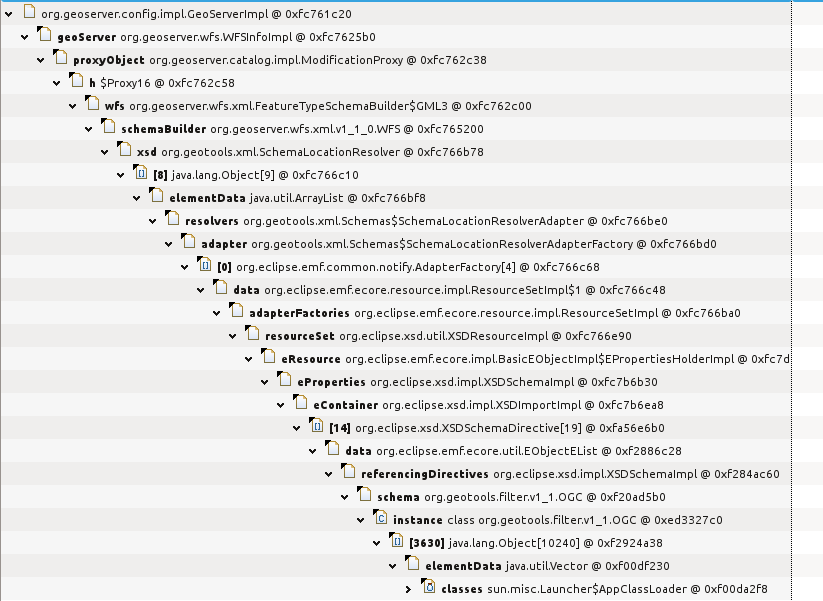Collapse the data ResourceSetImpl$1 node
This screenshot has height=601, width=823.
coord(201,291)
